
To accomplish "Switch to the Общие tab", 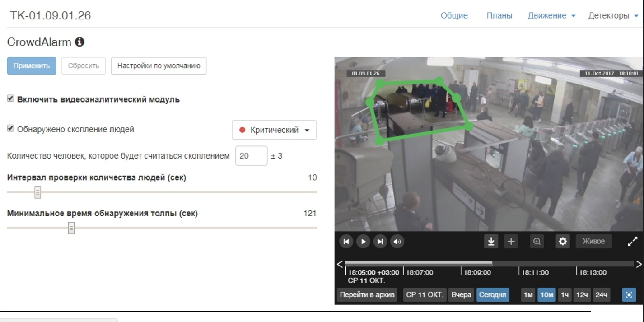I will point(454,15).
